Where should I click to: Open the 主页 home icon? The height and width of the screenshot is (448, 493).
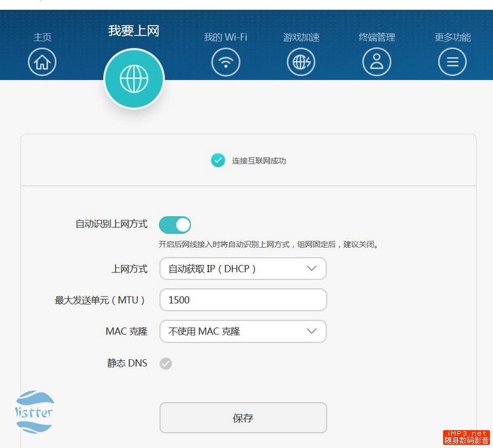pyautogui.click(x=42, y=62)
